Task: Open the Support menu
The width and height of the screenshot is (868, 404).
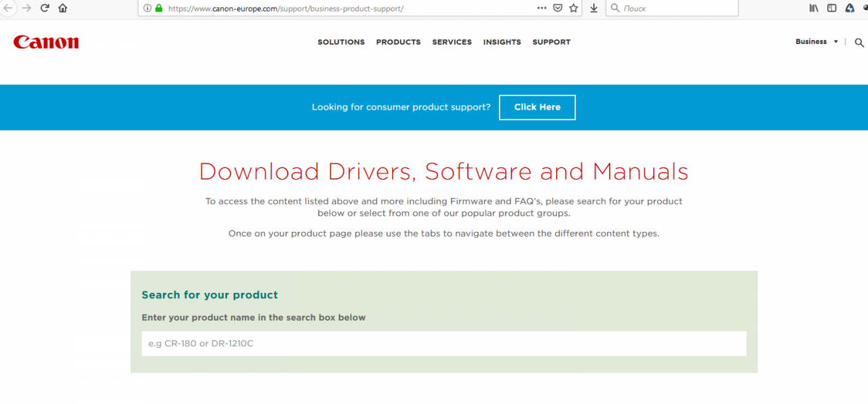Action: pyautogui.click(x=551, y=42)
